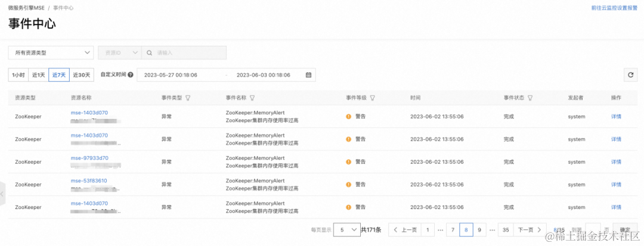This screenshot has width=644, height=246.
Task: Expand the collapsed left sidebar handle
Action: pos(2,194)
